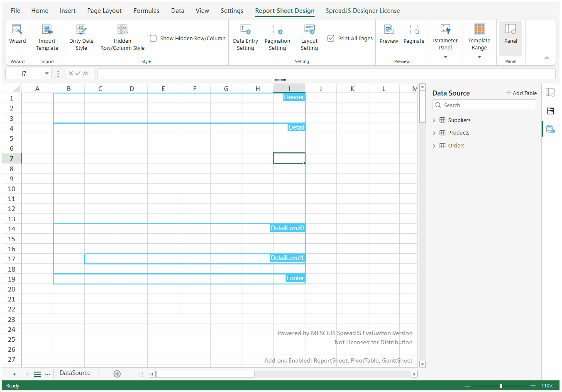Click the Paginate icon
Screen dimensions: 562x392
pyautogui.click(x=414, y=29)
